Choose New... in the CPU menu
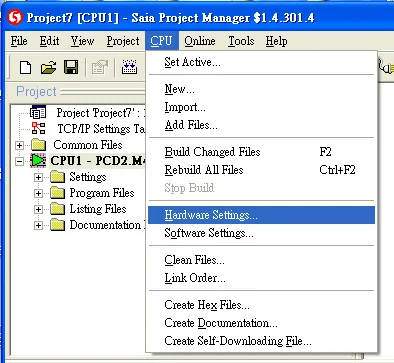 (262, 89)
